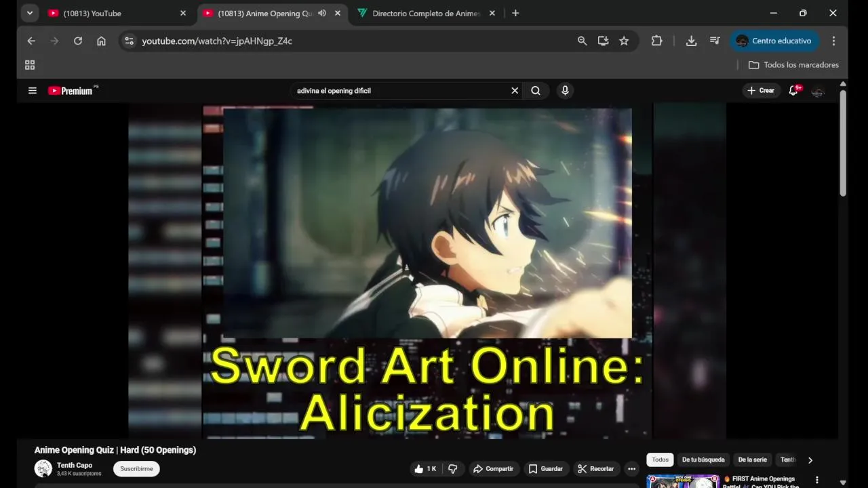Clip the video with Recortar
The height and width of the screenshot is (488, 868).
(x=596, y=468)
